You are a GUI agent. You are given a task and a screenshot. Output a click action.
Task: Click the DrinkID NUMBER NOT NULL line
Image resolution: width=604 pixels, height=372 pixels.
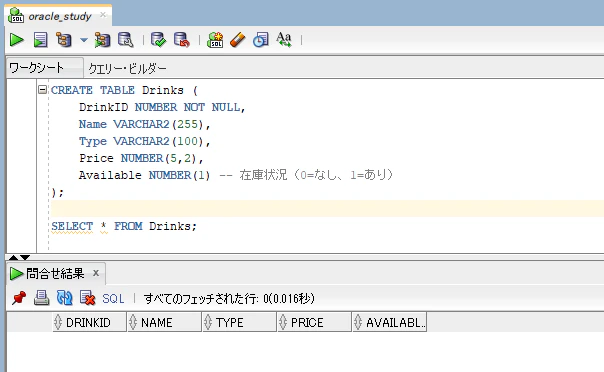pyautogui.click(x=162, y=107)
